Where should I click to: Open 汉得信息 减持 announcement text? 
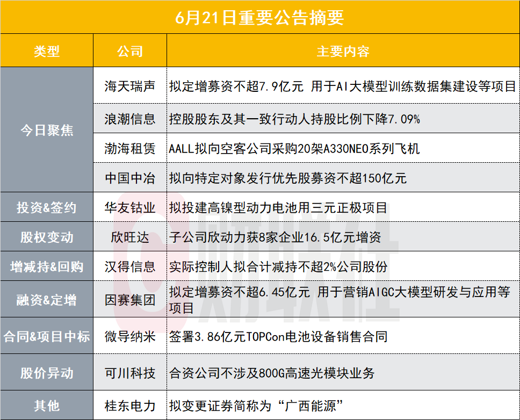click(278, 266)
